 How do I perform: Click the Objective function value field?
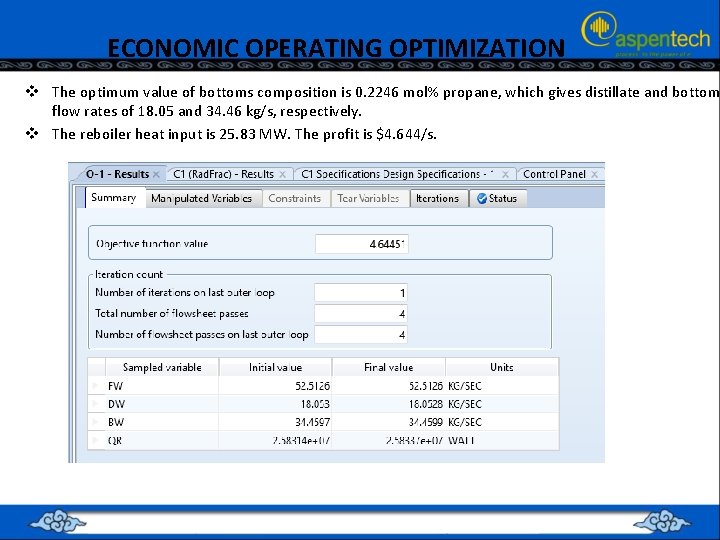pos(361,244)
